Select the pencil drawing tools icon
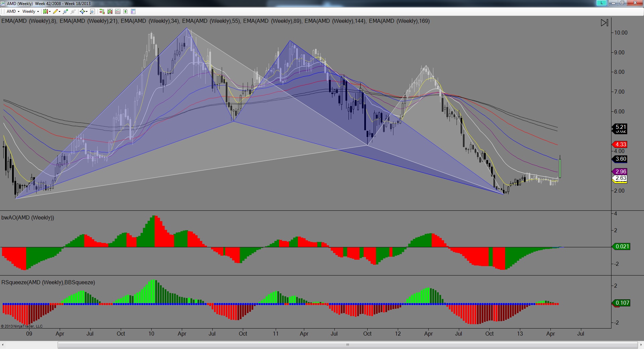Image resolution: width=644 pixels, height=349 pixels. (x=55, y=11)
